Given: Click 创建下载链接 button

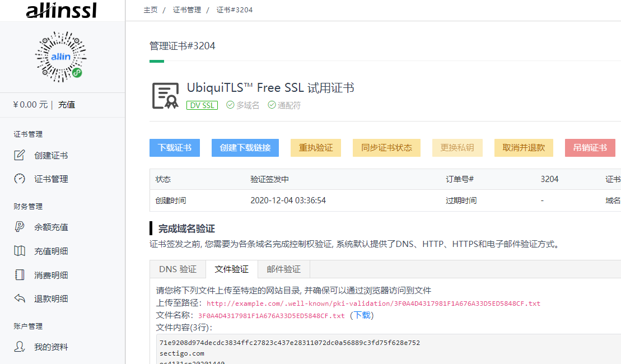Looking at the screenshot, I should pyautogui.click(x=245, y=148).
